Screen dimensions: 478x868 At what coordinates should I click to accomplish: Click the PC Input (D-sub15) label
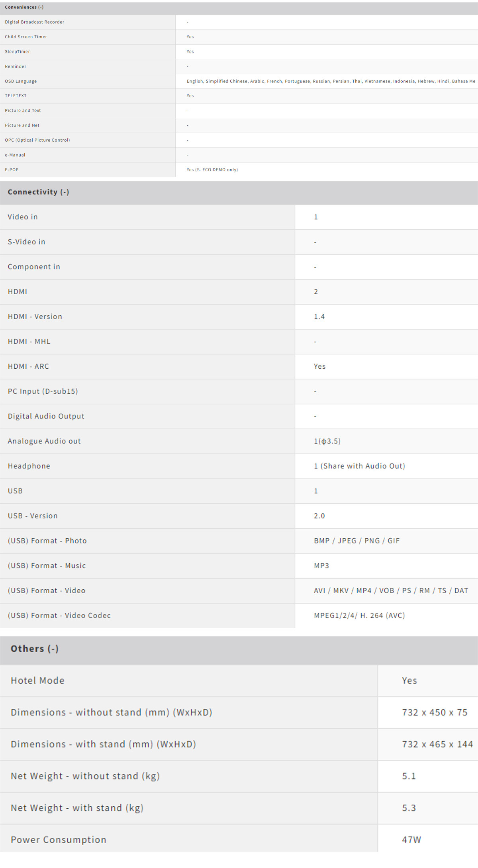43,391
